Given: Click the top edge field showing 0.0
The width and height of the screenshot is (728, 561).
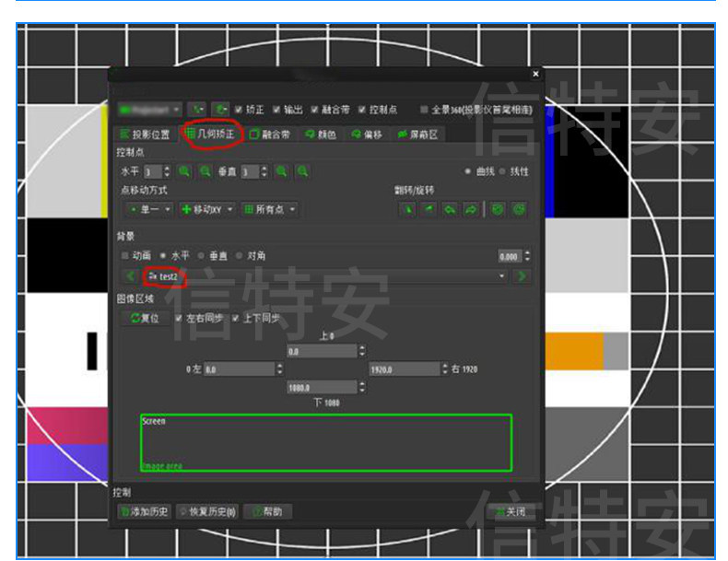Looking at the screenshot, I should [323, 351].
